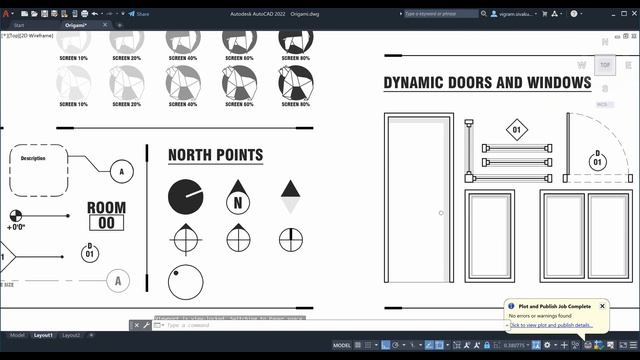Expand the object snap settings dropdown arrow
The height and width of the screenshot is (360, 640).
[447, 345]
